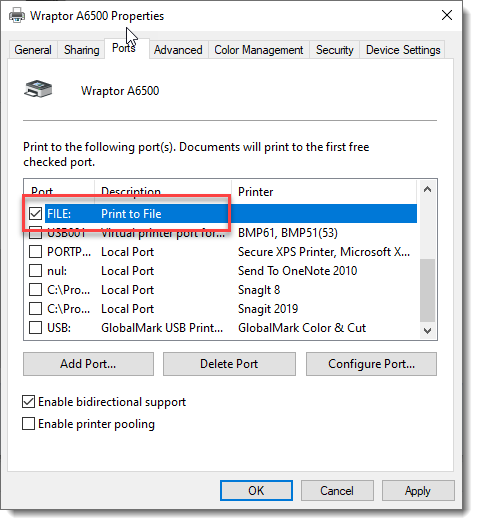The height and width of the screenshot is (525, 478).
Task: Uncheck the FILE: Print to File port
Action: (x=35, y=213)
